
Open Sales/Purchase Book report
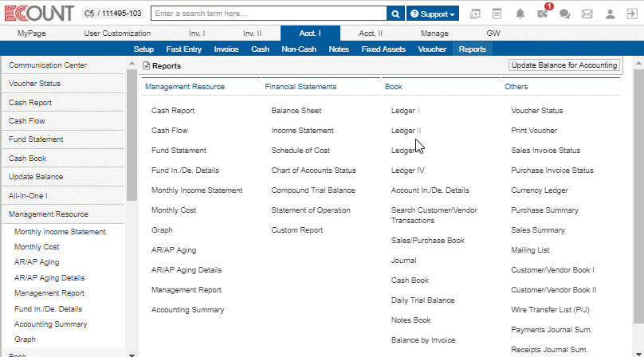click(x=427, y=241)
